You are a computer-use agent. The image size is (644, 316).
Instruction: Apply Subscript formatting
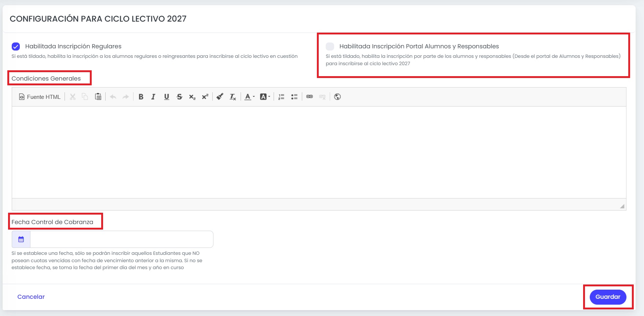point(192,97)
